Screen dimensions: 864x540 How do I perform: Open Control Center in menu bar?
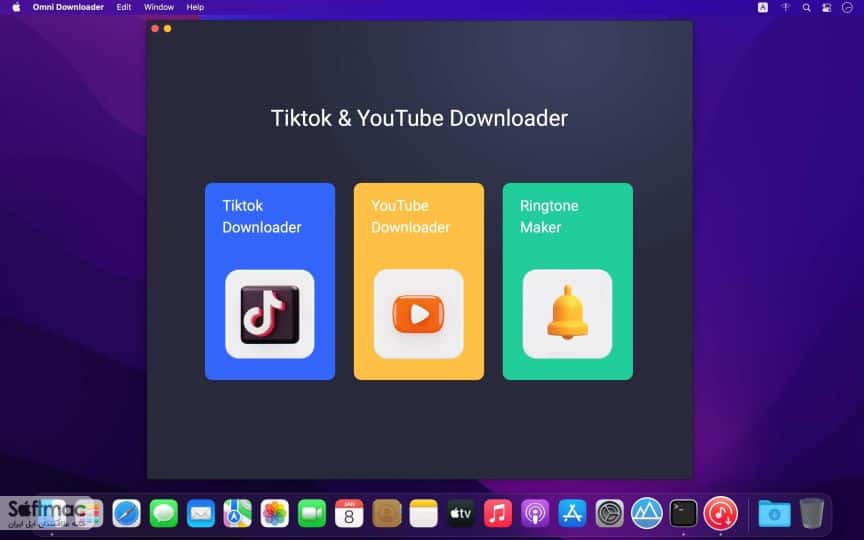click(x=827, y=7)
